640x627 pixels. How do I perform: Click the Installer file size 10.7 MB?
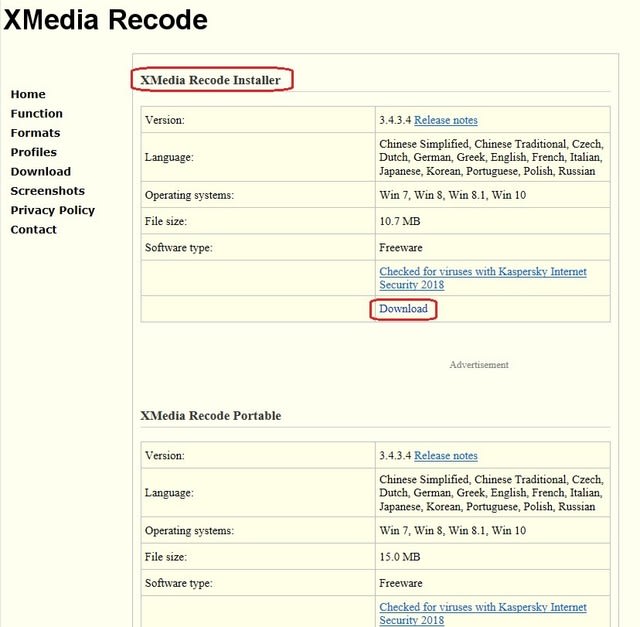click(400, 221)
